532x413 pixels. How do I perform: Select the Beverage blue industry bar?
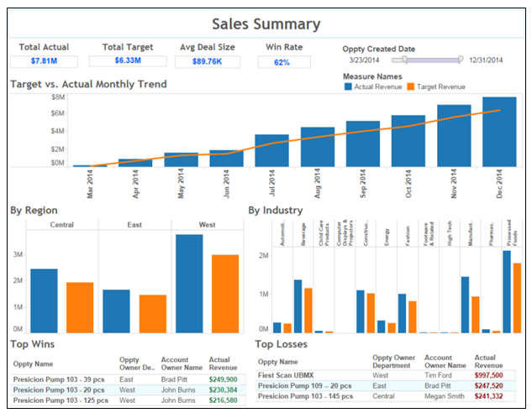[x=298, y=306]
